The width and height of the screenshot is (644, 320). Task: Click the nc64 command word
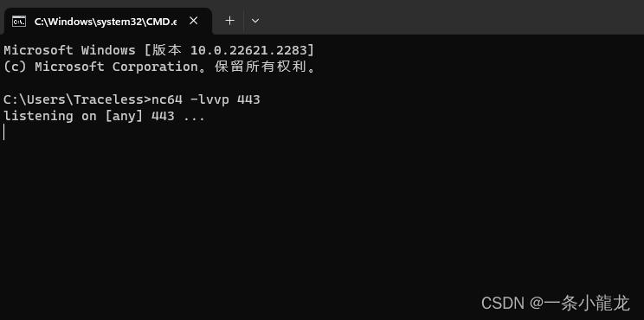coord(167,99)
